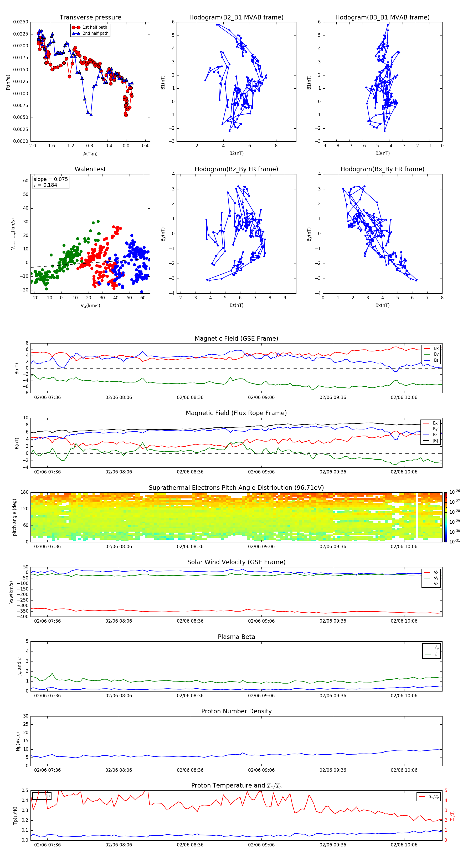Click the "r = 0.184" annotation
The image size is (473, 868).
(45, 185)
